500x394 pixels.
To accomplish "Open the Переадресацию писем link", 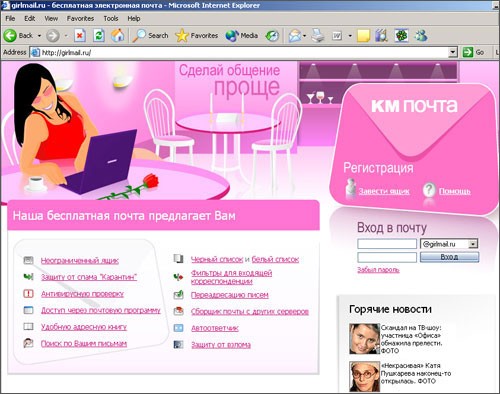I will tap(229, 295).
